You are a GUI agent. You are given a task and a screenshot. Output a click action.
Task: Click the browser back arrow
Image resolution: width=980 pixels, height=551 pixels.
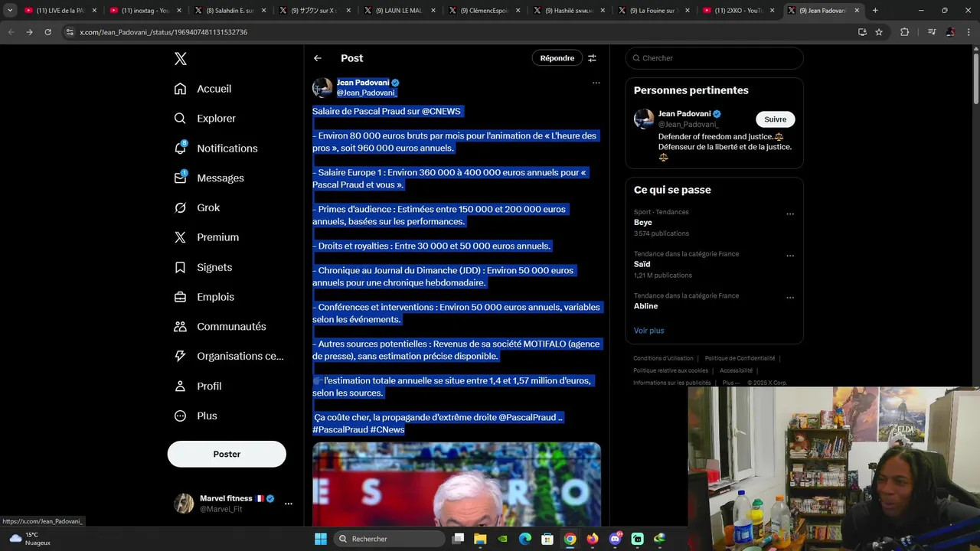[11, 32]
